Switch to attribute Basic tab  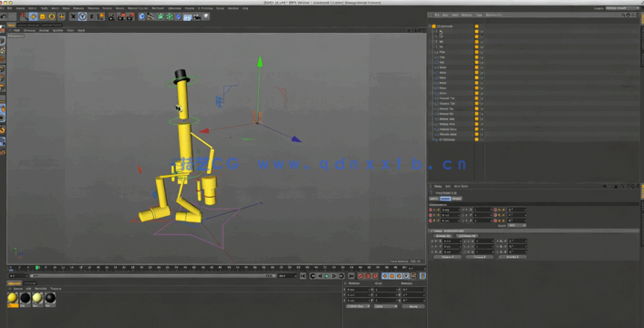[x=433, y=199]
